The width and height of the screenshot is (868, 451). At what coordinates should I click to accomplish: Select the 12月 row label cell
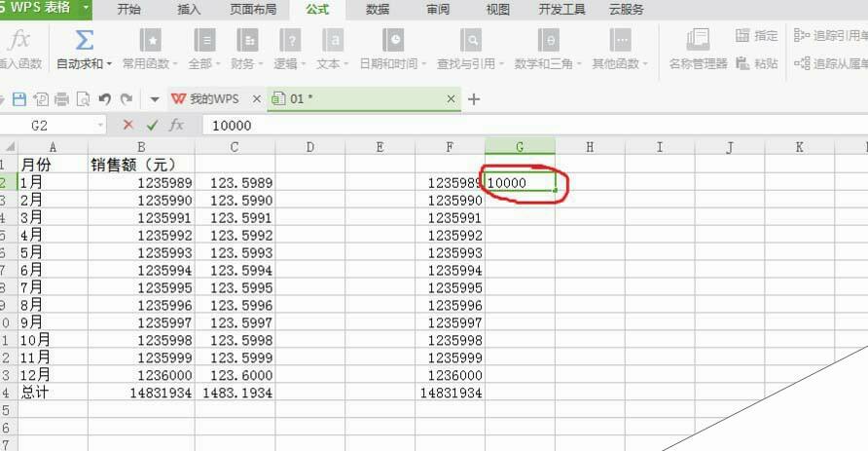point(54,375)
